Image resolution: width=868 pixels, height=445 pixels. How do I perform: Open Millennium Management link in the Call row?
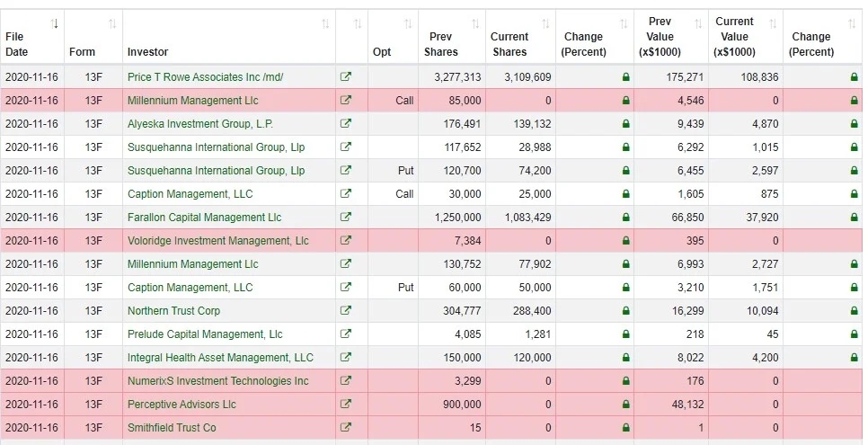(x=192, y=101)
